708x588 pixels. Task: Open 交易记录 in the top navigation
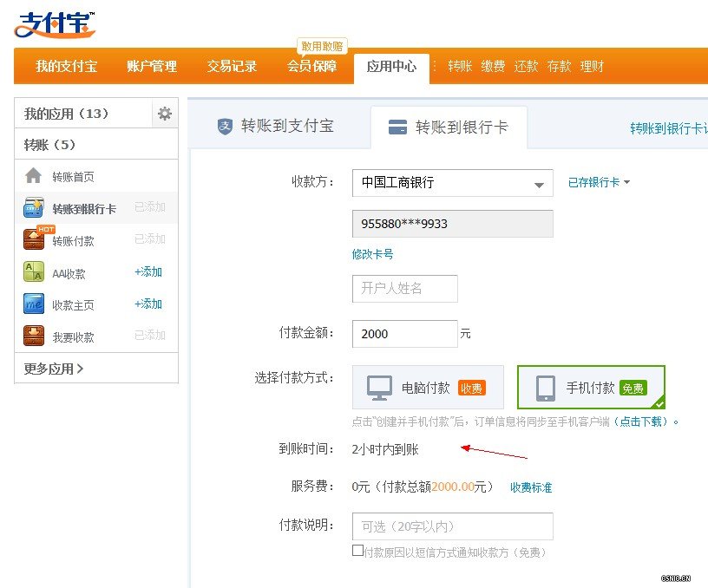click(x=232, y=67)
